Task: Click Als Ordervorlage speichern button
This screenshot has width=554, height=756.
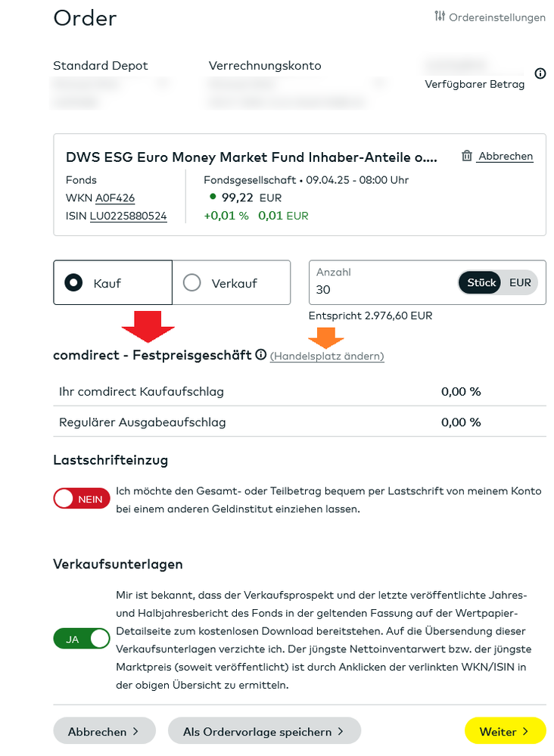Action: 264,732
